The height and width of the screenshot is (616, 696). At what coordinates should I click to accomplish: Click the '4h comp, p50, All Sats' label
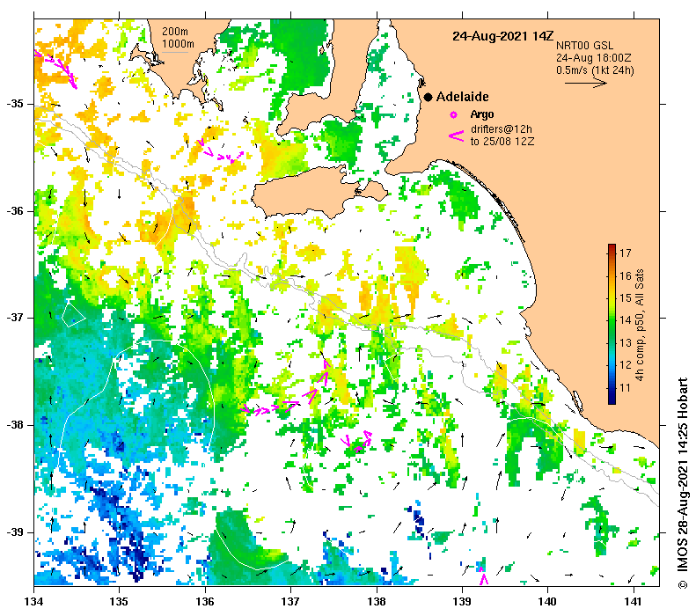pos(640,325)
